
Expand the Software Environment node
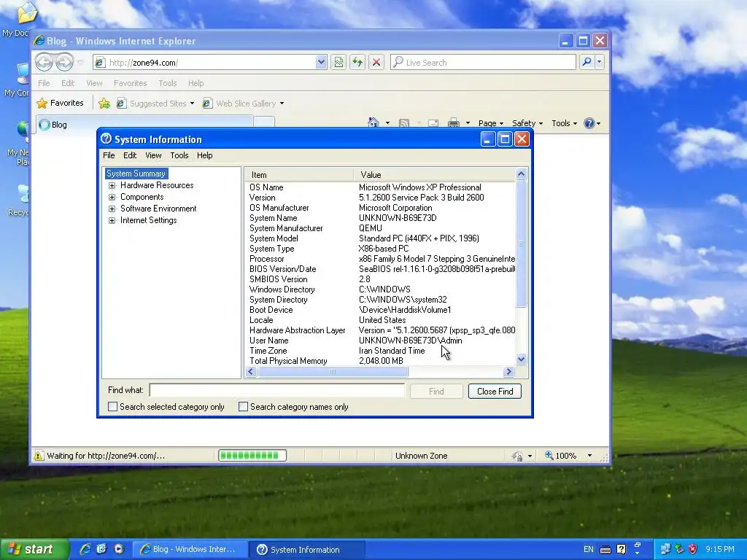[112, 209]
